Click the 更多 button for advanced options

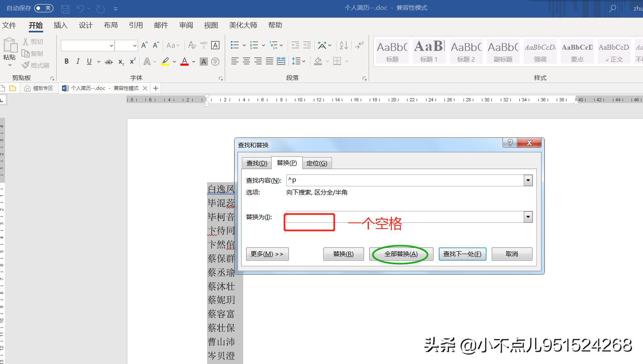(267, 254)
